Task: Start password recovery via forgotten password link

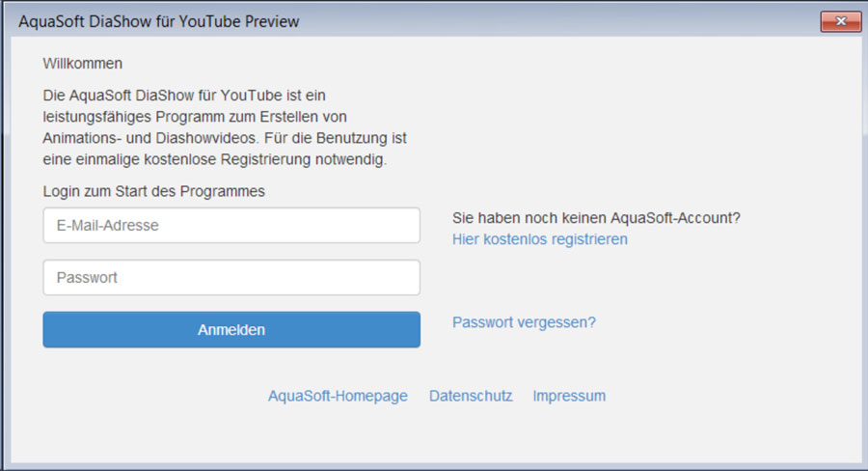Action: [x=524, y=322]
